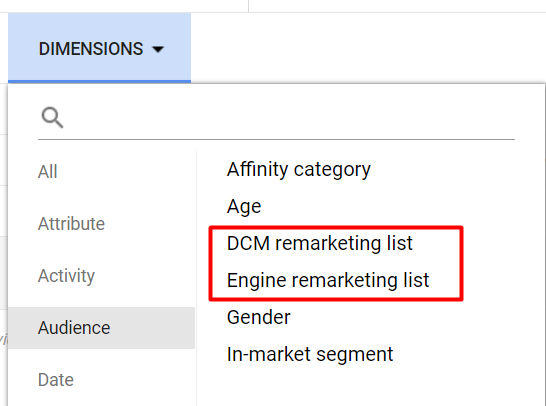Choose the Gender dimension
Screen dimensions: 546x406
[258, 317]
